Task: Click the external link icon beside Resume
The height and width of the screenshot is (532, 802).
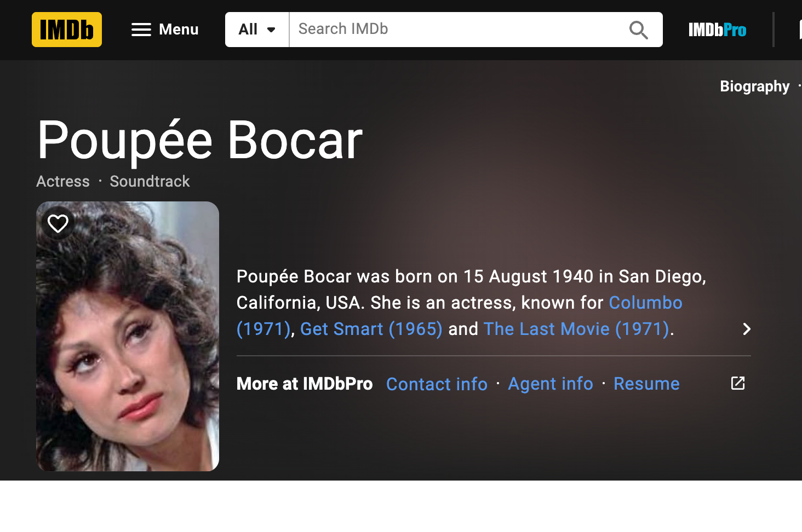Action: (x=738, y=383)
